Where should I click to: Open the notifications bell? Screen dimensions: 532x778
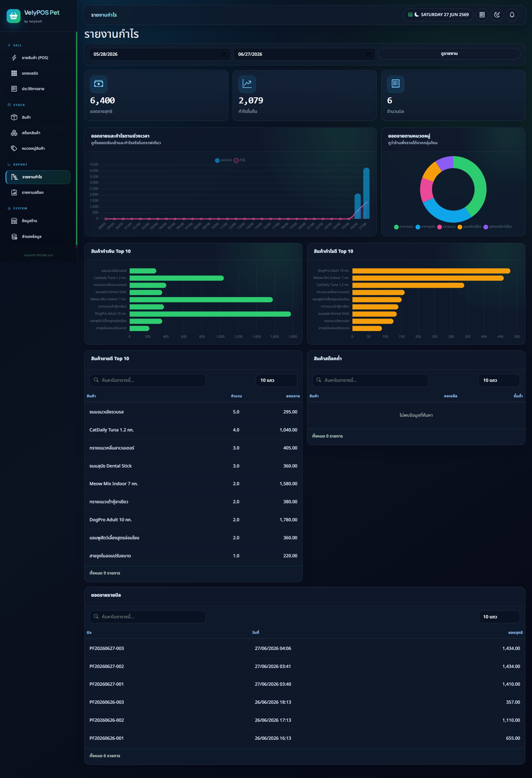tap(512, 15)
